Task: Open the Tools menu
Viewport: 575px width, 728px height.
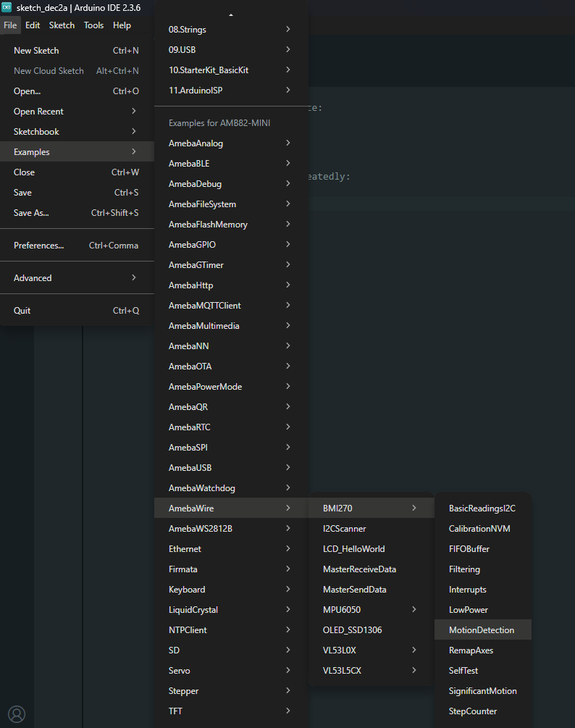Action: point(93,25)
